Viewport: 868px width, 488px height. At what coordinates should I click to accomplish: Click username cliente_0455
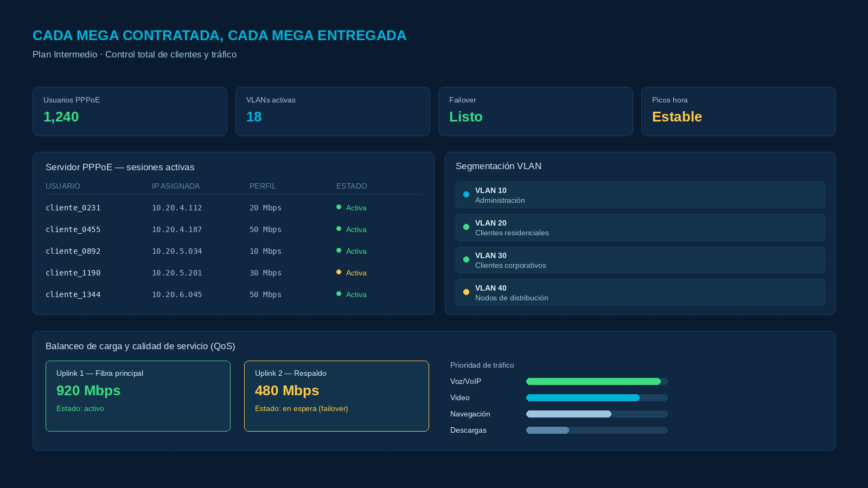[73, 229]
